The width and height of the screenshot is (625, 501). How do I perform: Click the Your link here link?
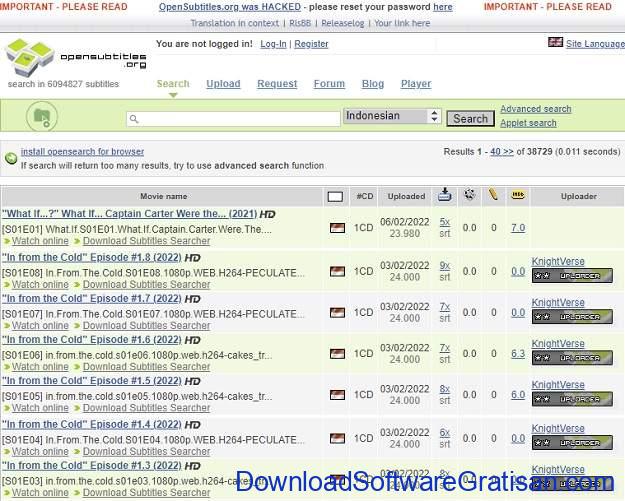[402, 23]
